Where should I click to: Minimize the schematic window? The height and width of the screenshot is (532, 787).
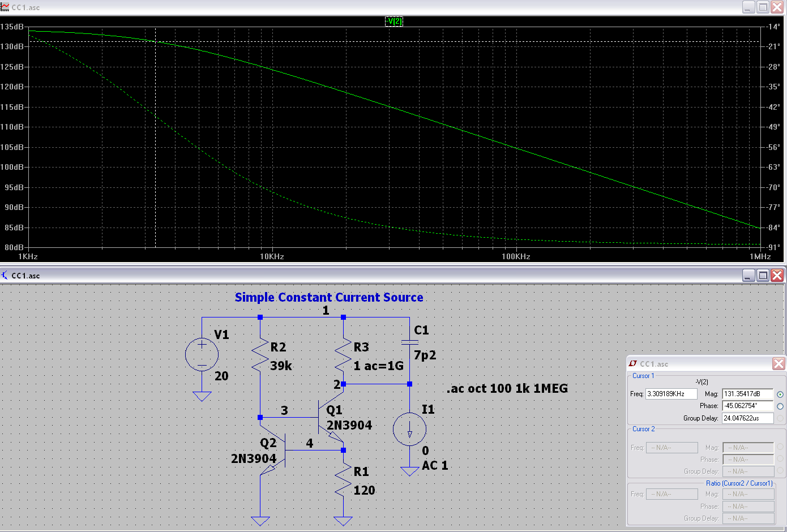click(749, 275)
